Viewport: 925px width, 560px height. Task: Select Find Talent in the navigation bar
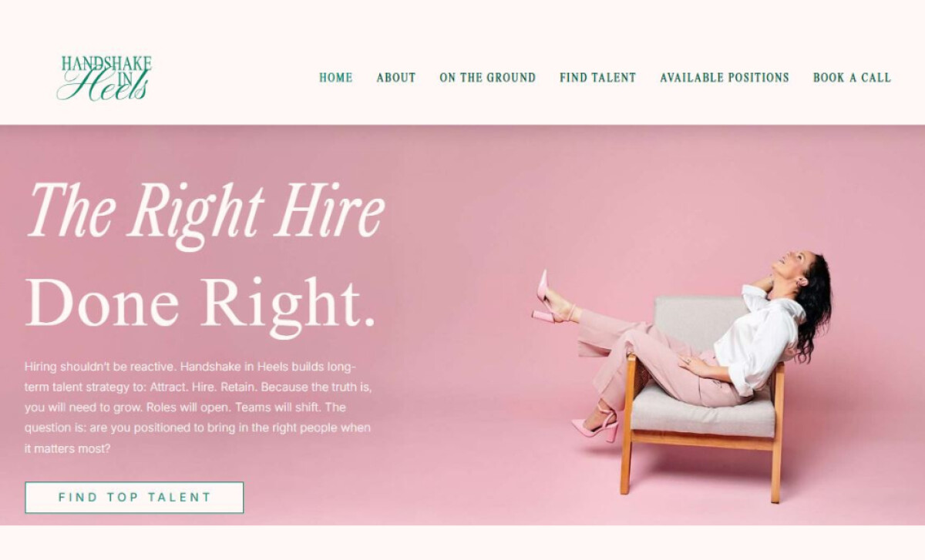598,78
